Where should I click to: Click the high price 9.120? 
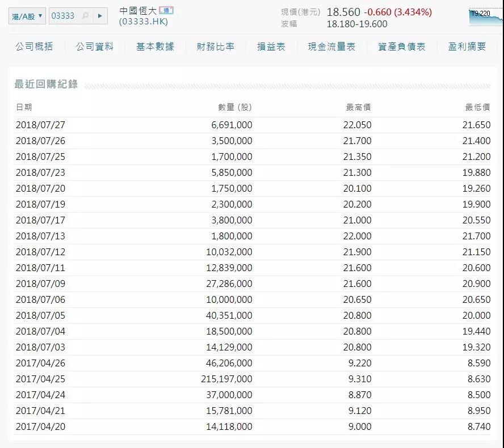[x=360, y=411]
